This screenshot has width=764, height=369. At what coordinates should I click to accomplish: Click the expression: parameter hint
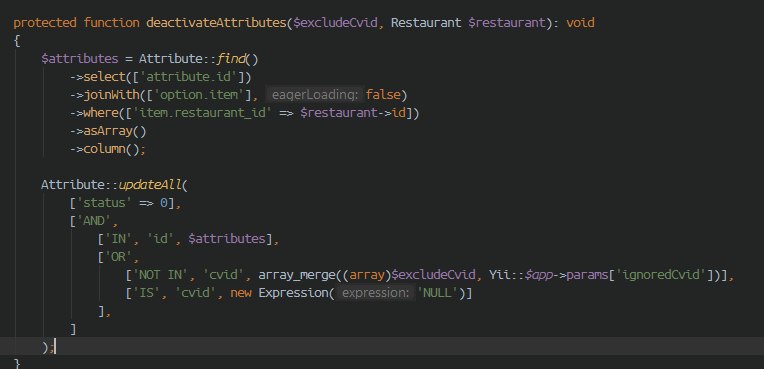[376, 293]
